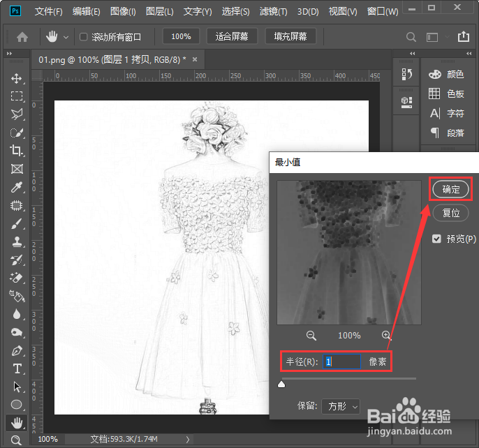The image size is (479, 448).
Task: Zoom in the filter preview
Action: (386, 336)
